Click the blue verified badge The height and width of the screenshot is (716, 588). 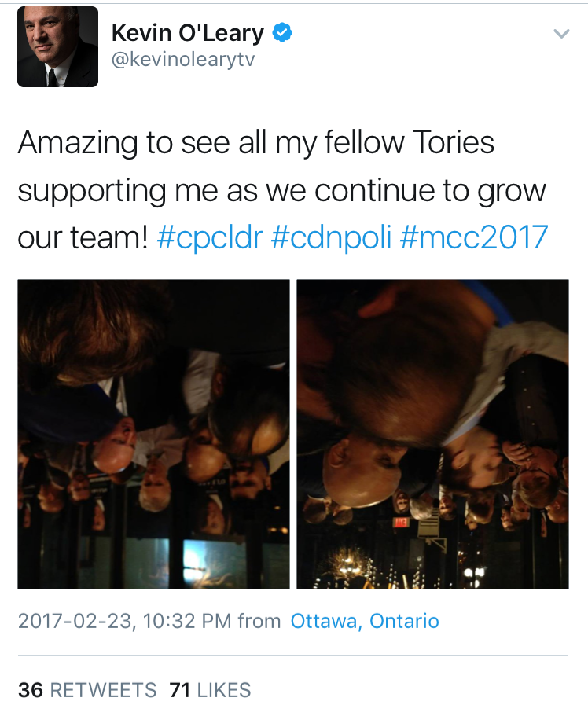click(x=282, y=32)
